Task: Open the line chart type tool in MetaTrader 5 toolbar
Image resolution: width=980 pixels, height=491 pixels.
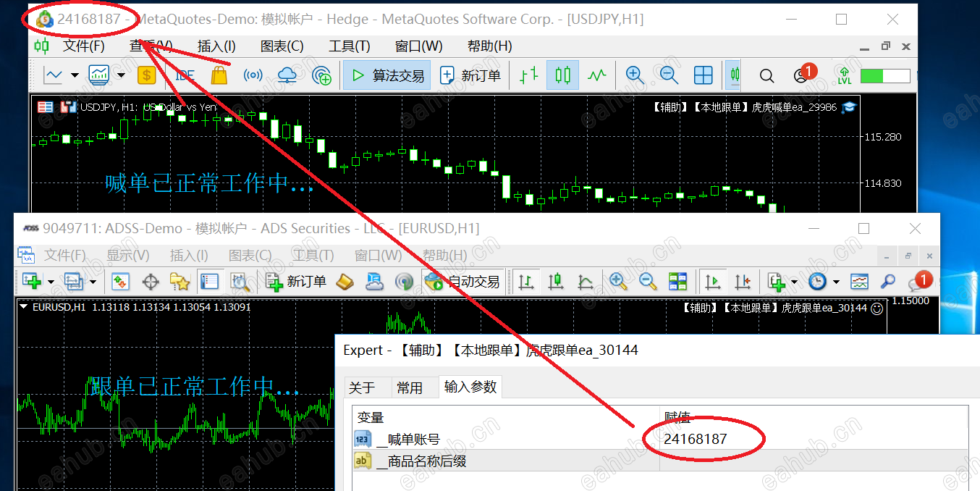Action: (54, 75)
